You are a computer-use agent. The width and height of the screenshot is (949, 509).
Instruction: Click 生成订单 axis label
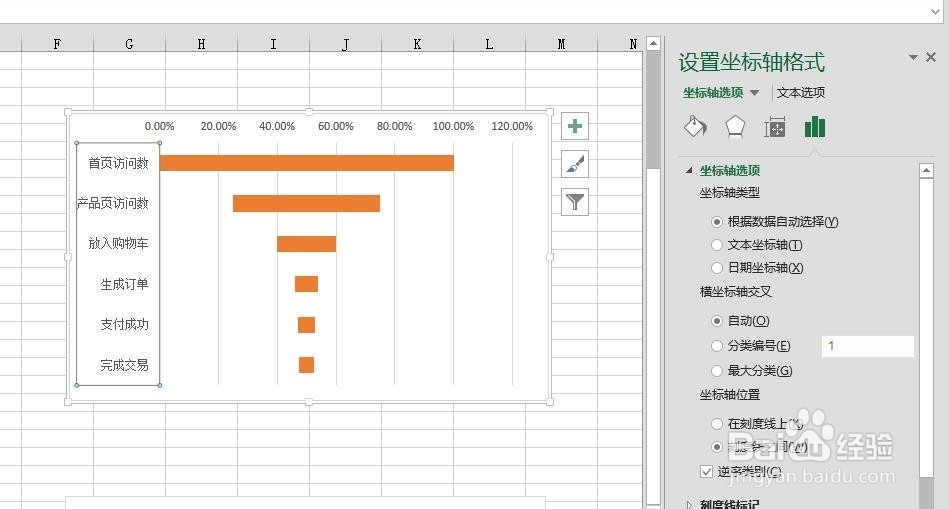coord(125,284)
